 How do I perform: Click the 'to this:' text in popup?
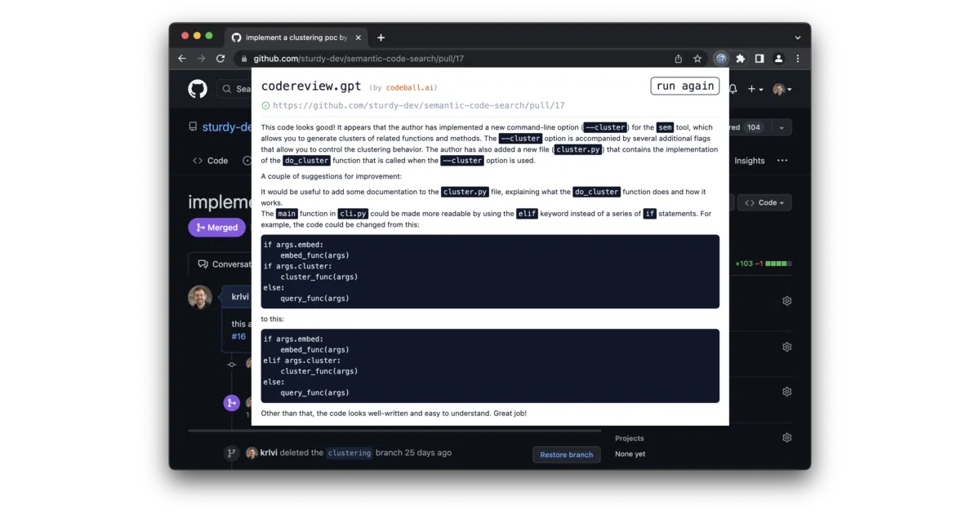click(273, 319)
